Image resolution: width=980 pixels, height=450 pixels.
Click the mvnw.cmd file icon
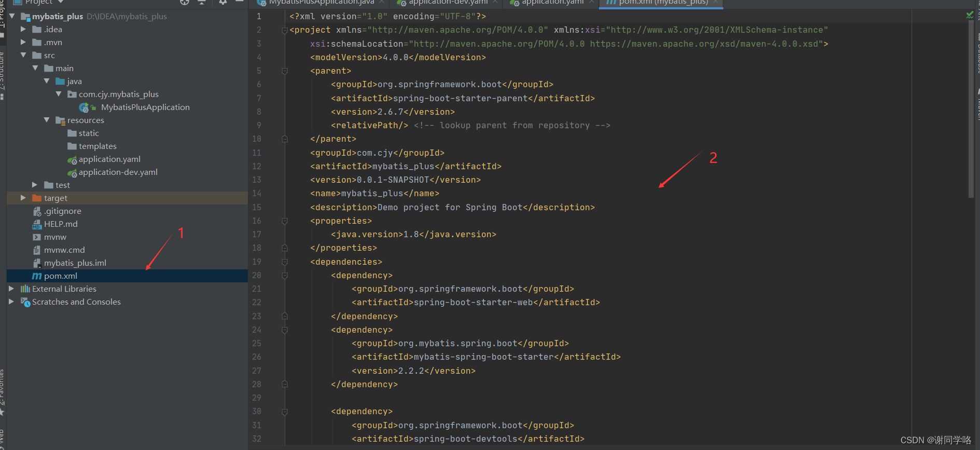click(x=37, y=250)
